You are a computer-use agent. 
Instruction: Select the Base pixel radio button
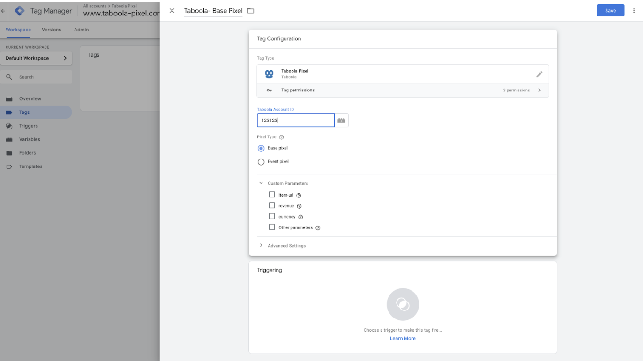(261, 148)
